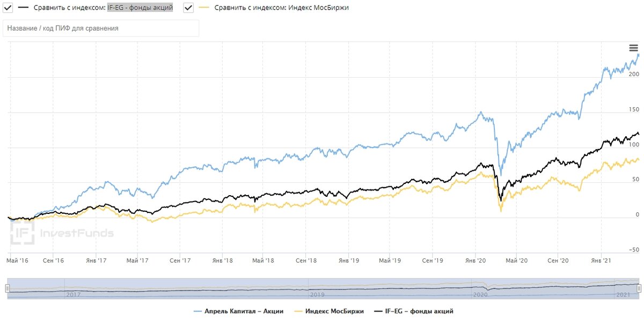Image resolution: width=644 pixels, height=319 pixels.
Task: Click the -50 value on the y-axis
Action: click(x=634, y=250)
